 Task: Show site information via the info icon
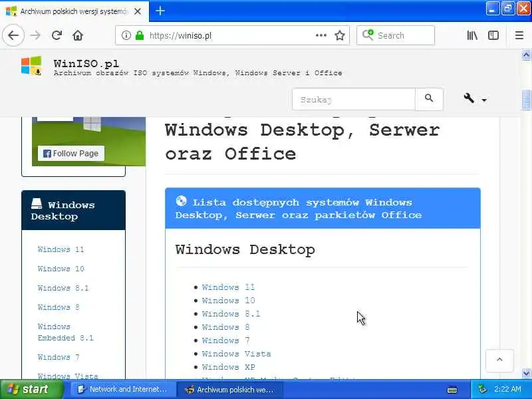pos(126,35)
